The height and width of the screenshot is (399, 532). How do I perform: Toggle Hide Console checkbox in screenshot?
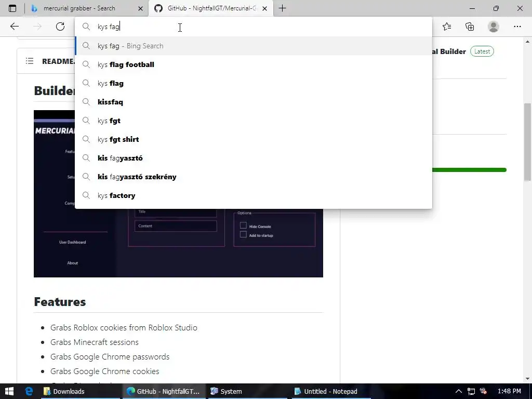point(243,225)
